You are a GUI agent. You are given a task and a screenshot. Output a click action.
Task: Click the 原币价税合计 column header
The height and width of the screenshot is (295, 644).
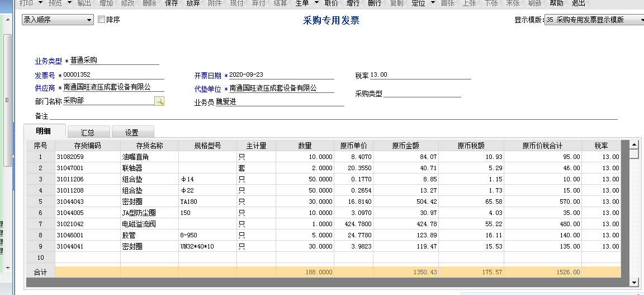coord(543,146)
